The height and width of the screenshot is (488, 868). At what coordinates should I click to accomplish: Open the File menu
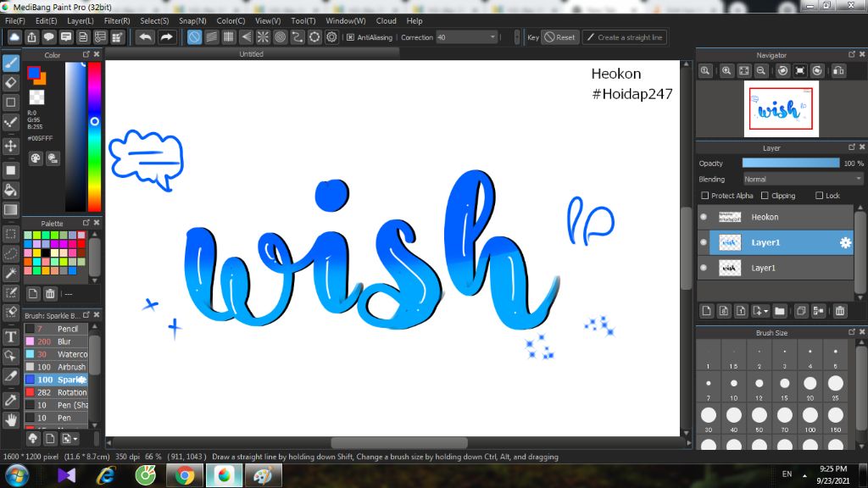[15, 20]
